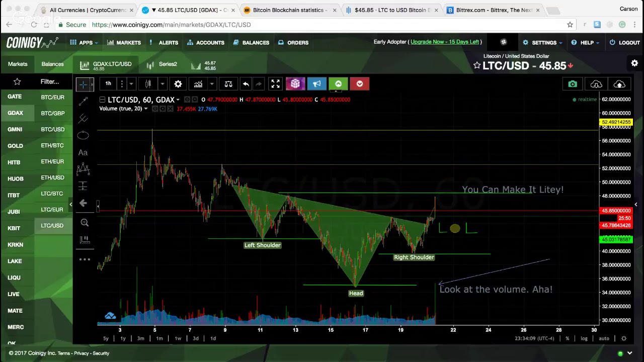Open the BALANCES menu
The image size is (644, 362).
click(x=251, y=43)
